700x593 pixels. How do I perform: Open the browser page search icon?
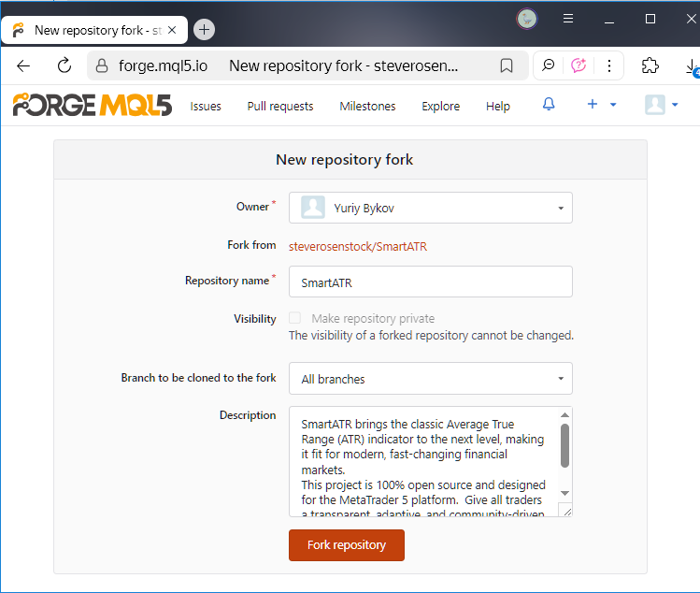[549, 65]
